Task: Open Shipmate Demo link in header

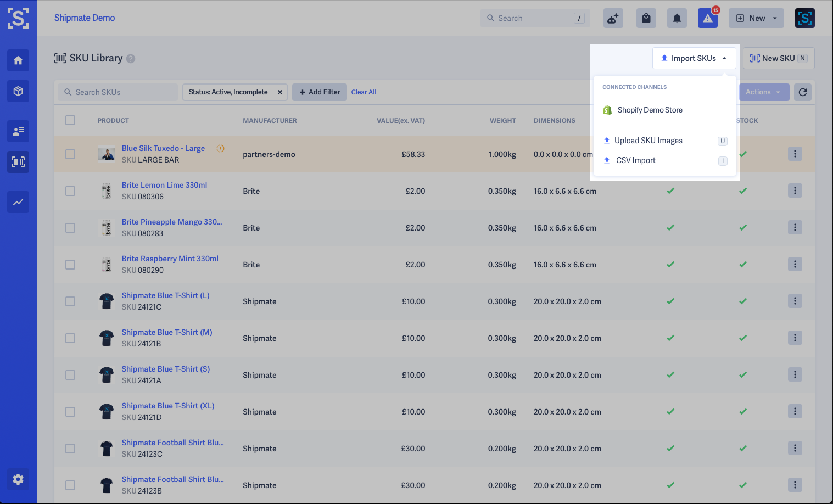Action: (x=85, y=18)
